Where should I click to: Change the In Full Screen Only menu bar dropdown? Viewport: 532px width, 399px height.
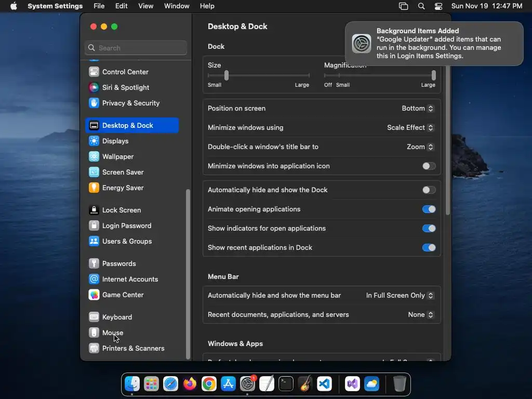coord(400,296)
